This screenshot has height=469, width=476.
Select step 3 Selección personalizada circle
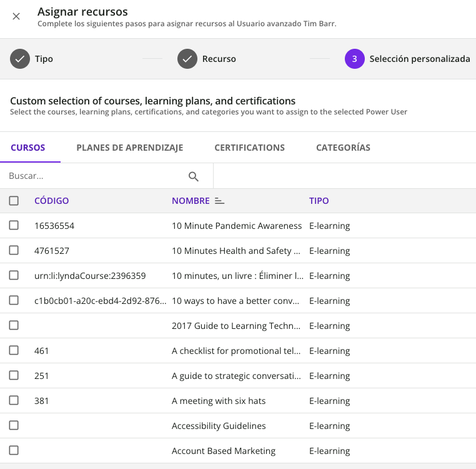point(355,59)
